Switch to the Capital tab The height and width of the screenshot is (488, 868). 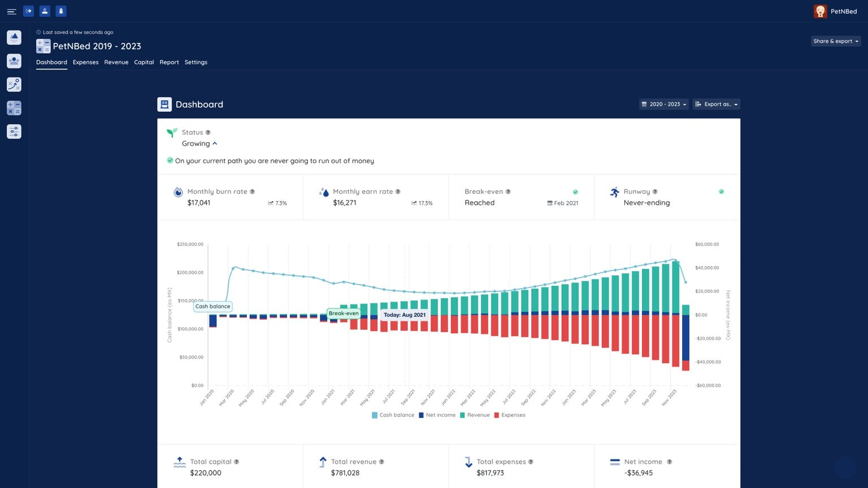point(144,62)
